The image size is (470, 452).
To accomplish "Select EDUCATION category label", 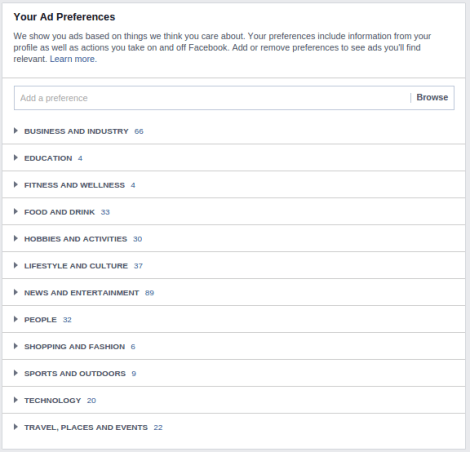I will 48,158.
